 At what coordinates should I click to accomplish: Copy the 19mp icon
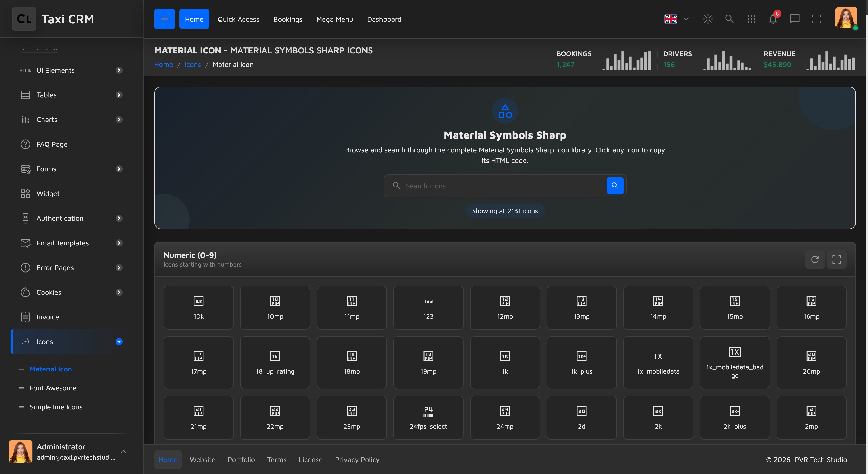[x=428, y=363]
